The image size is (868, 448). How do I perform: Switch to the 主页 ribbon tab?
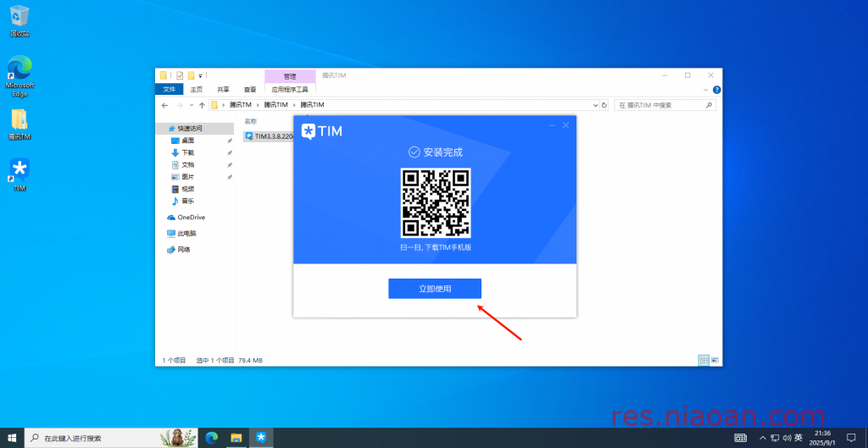pyautogui.click(x=197, y=89)
